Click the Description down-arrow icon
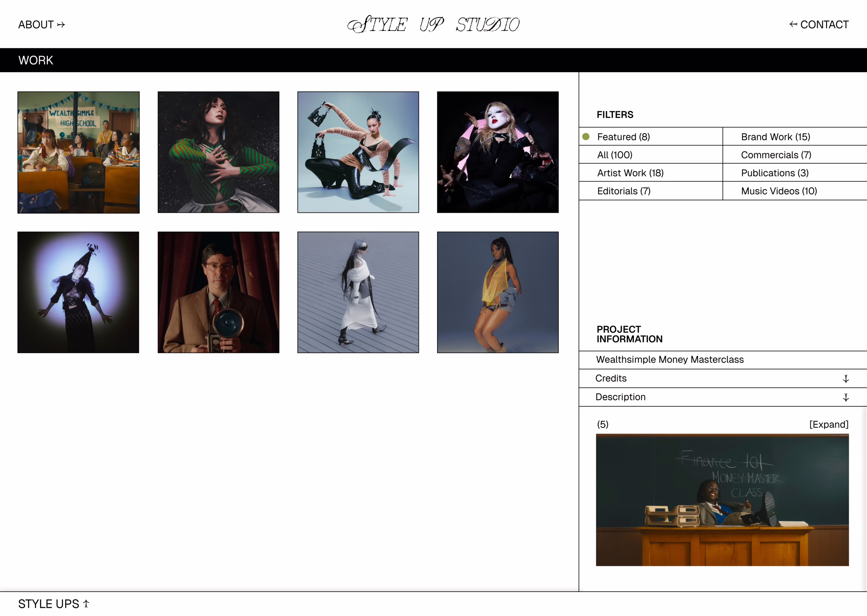The width and height of the screenshot is (867, 616). (x=846, y=397)
